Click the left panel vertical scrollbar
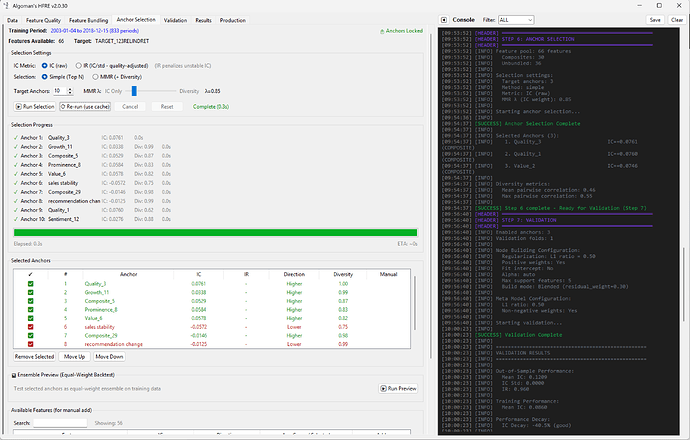 (432, 196)
